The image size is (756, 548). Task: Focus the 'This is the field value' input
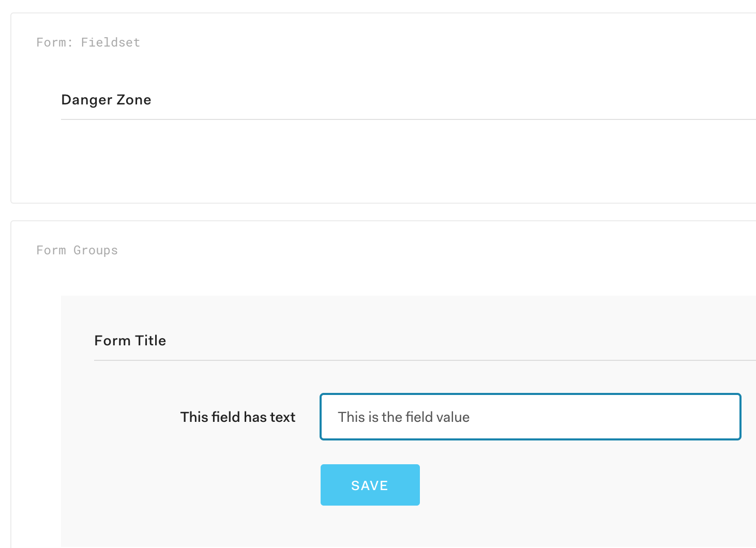530,417
